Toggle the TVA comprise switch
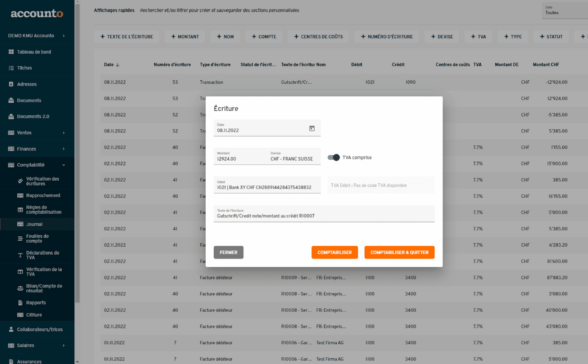The width and height of the screenshot is (588, 364). (x=333, y=157)
